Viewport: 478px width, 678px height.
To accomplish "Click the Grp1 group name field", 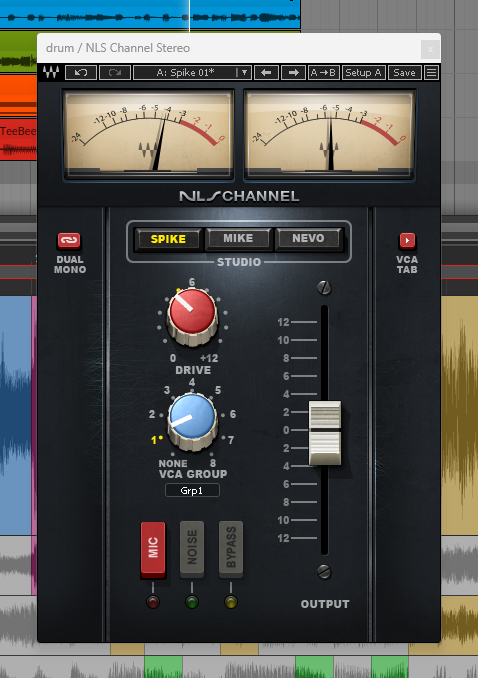I will (x=192, y=490).
